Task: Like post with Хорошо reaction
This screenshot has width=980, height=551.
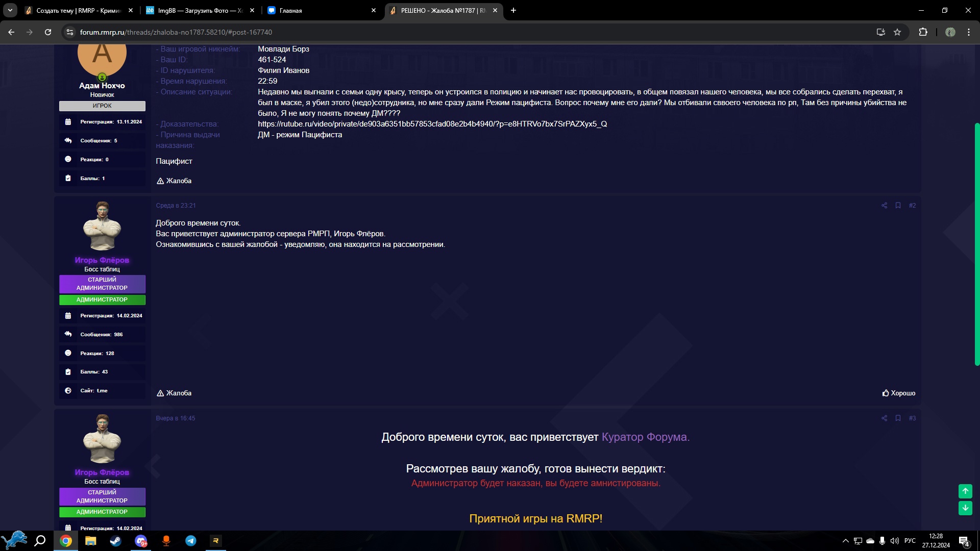Action: click(899, 393)
